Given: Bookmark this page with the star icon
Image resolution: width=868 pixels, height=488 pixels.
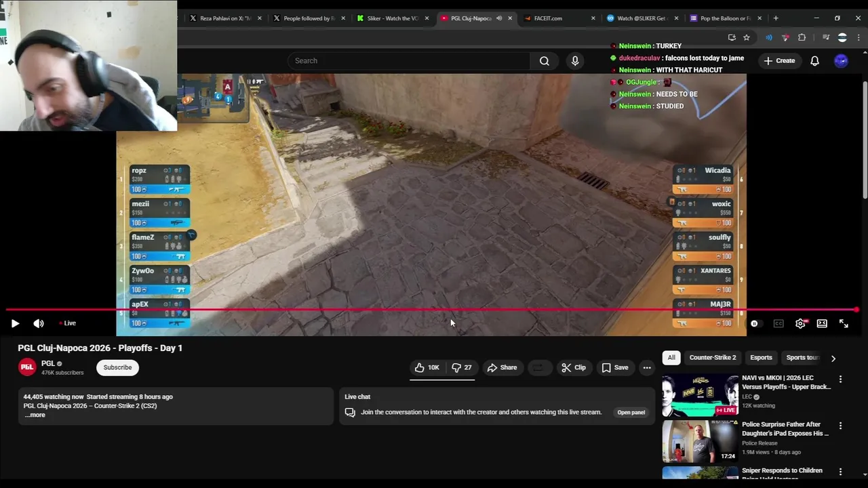Looking at the screenshot, I should pos(747,37).
